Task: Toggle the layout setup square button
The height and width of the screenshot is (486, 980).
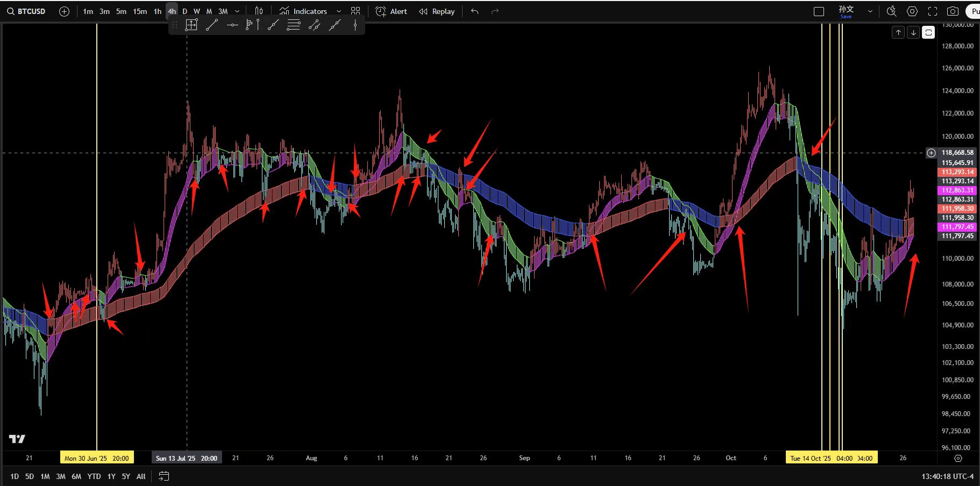Action: (819, 11)
